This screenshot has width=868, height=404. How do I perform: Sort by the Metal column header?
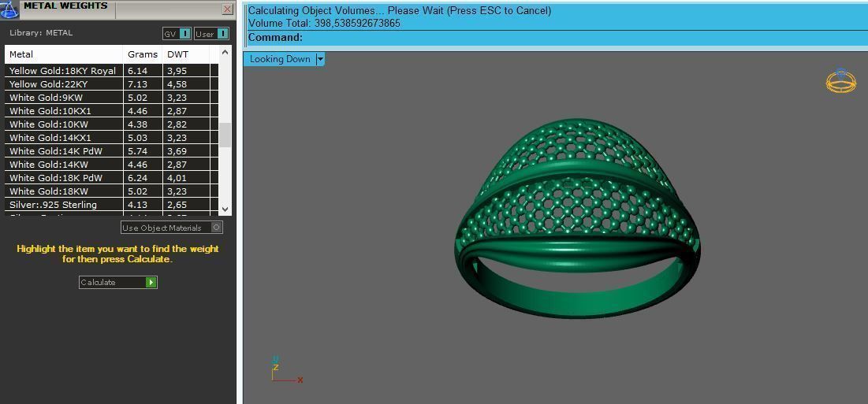[x=64, y=54]
